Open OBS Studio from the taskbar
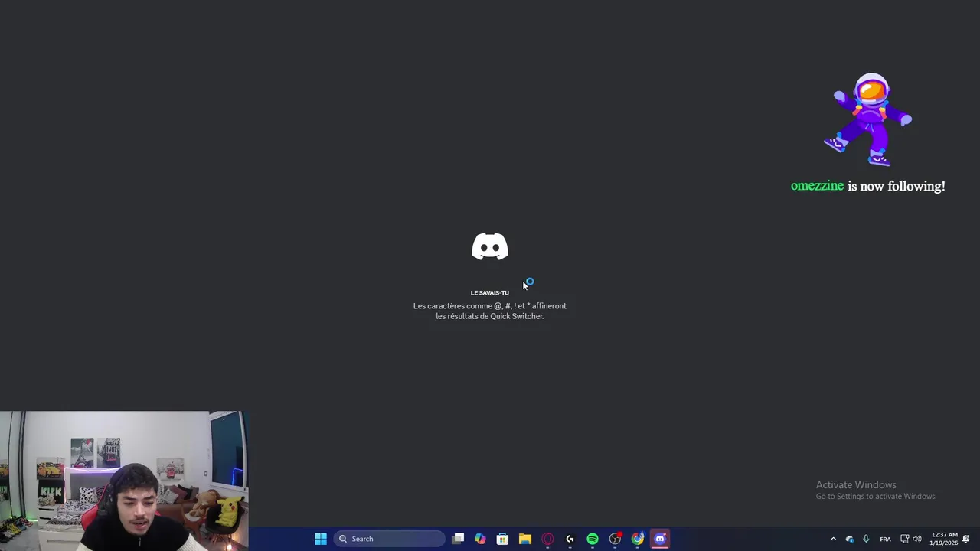 pos(615,539)
